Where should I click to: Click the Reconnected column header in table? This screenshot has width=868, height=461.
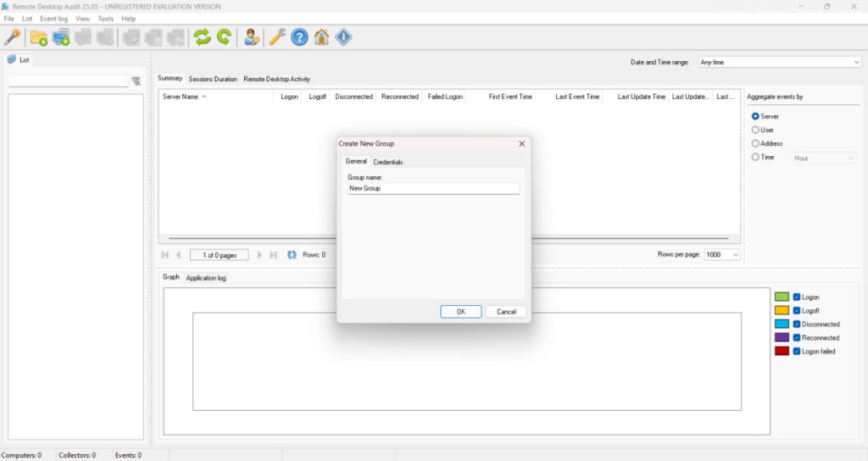400,97
